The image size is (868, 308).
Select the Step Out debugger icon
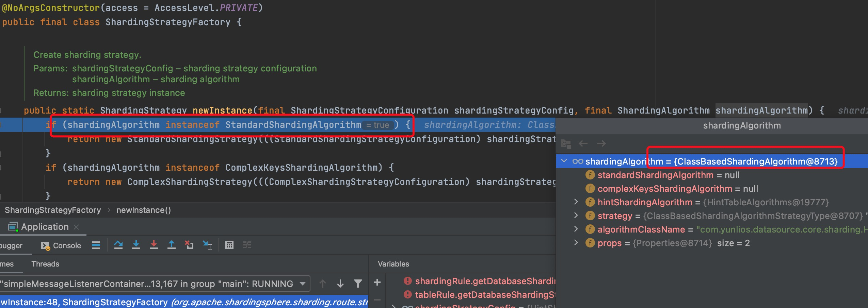click(x=172, y=245)
